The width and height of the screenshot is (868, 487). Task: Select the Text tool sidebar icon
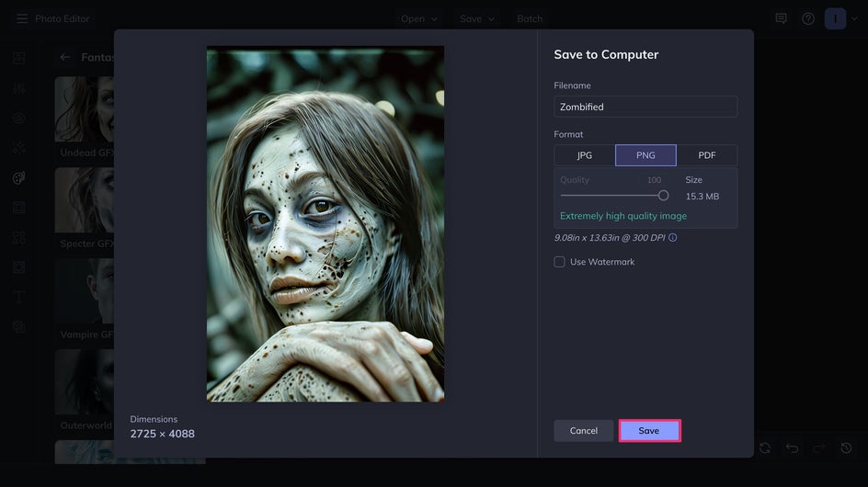coord(18,297)
